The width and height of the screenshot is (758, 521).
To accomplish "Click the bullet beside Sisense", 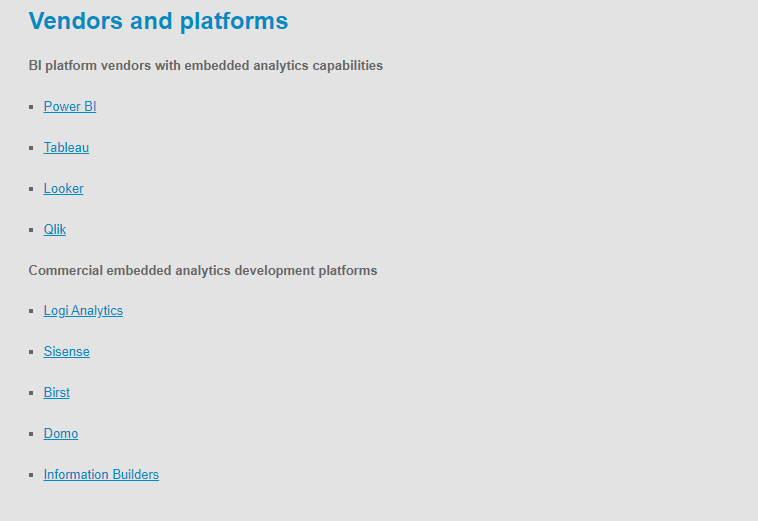I will (x=31, y=352).
